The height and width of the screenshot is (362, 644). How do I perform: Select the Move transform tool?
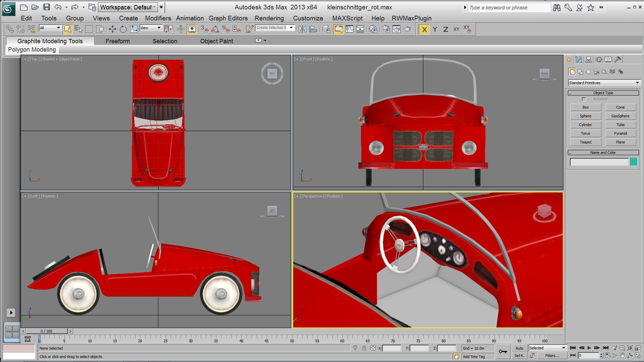pyautogui.click(x=112, y=29)
